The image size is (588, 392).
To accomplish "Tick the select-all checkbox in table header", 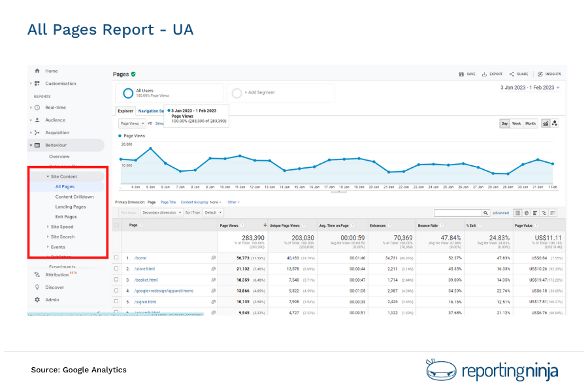I will click(x=117, y=225).
